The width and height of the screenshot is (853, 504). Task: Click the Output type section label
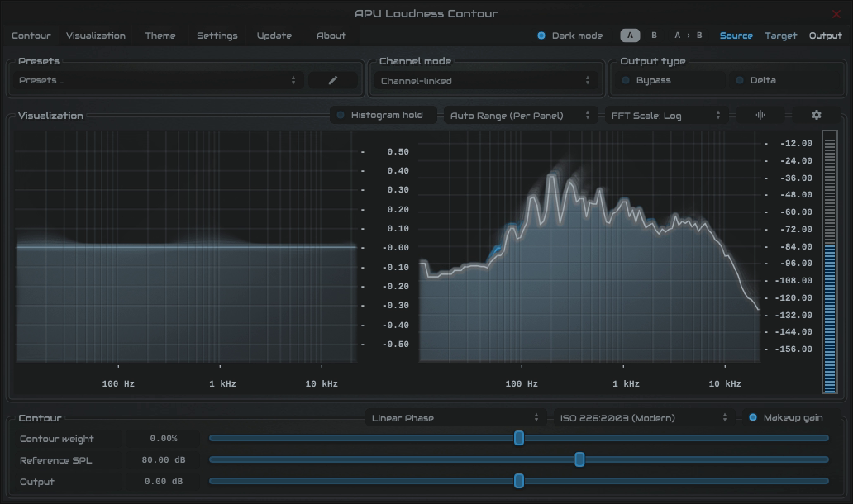pos(653,61)
